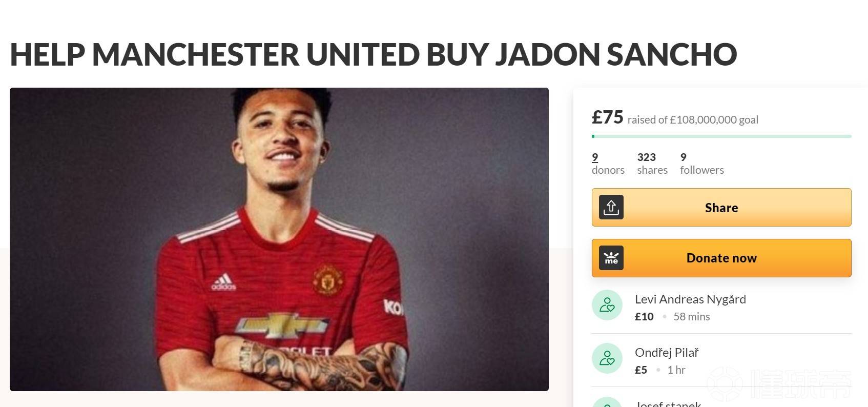This screenshot has width=868, height=407.
Task: Click the £10 donation amount
Action: (x=644, y=317)
